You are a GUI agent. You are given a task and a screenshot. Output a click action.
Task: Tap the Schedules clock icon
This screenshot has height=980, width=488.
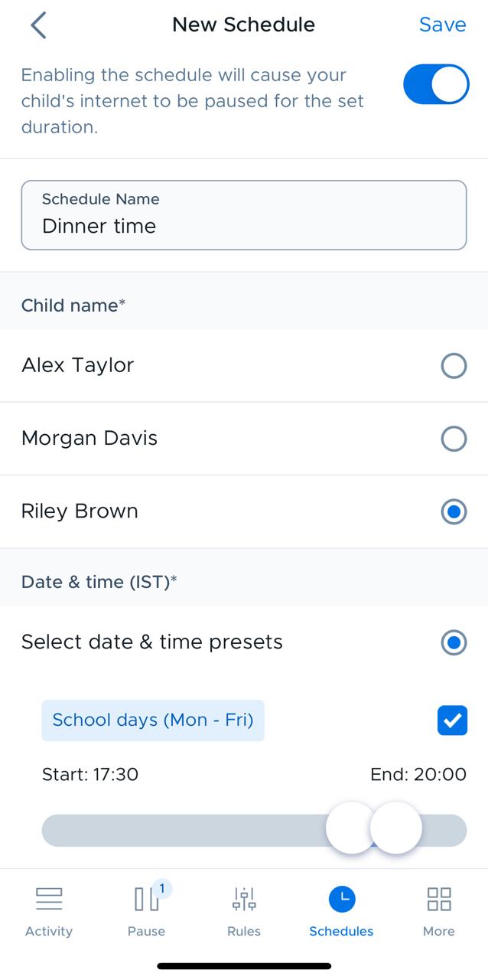coord(342,899)
